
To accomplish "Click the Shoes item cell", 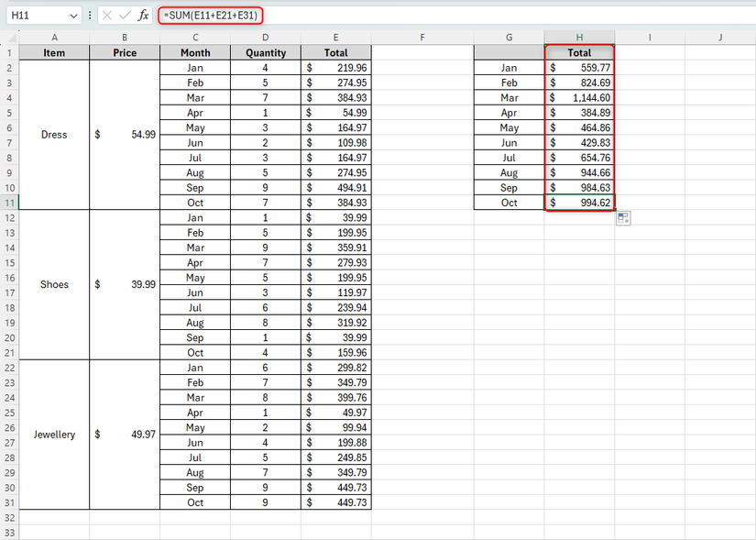I will (54, 284).
